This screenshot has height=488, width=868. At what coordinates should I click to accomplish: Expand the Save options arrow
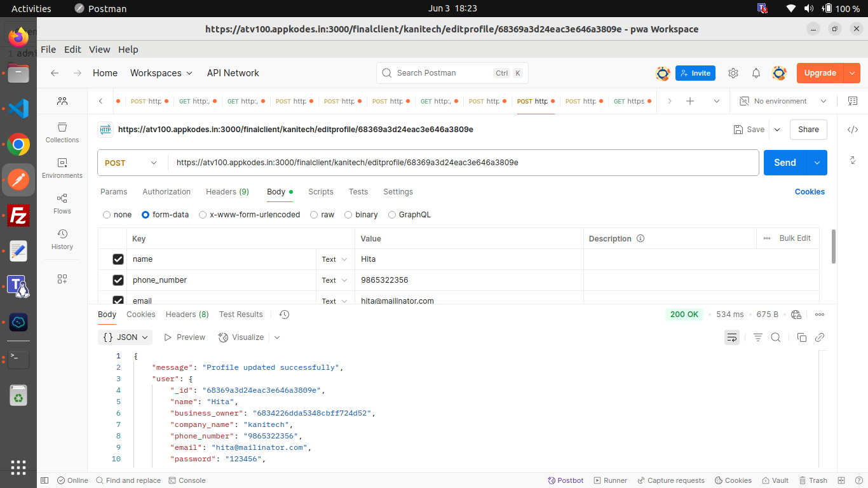[x=776, y=130]
